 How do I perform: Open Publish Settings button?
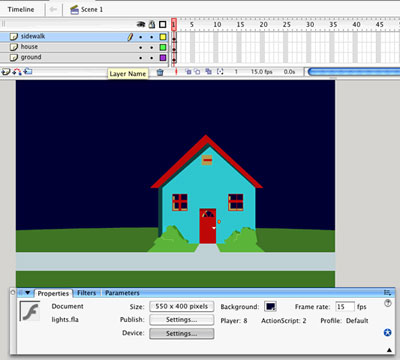pyautogui.click(x=182, y=320)
